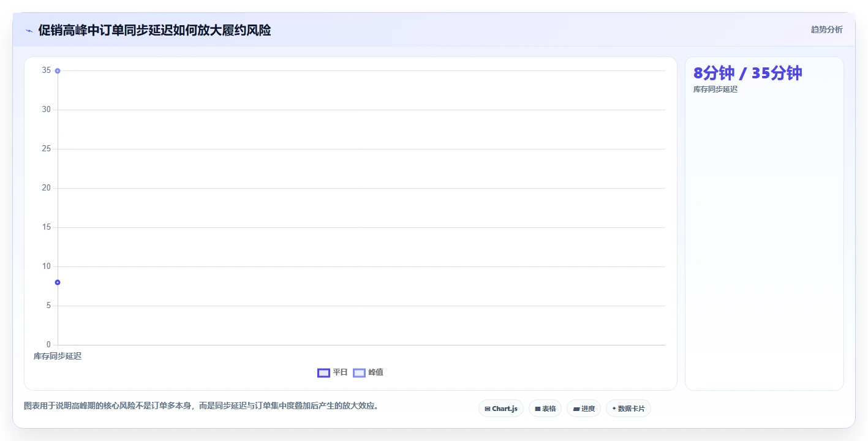The width and height of the screenshot is (868, 441).
Task: Click the 库存同步延迟 label under the value
Action: (x=715, y=89)
